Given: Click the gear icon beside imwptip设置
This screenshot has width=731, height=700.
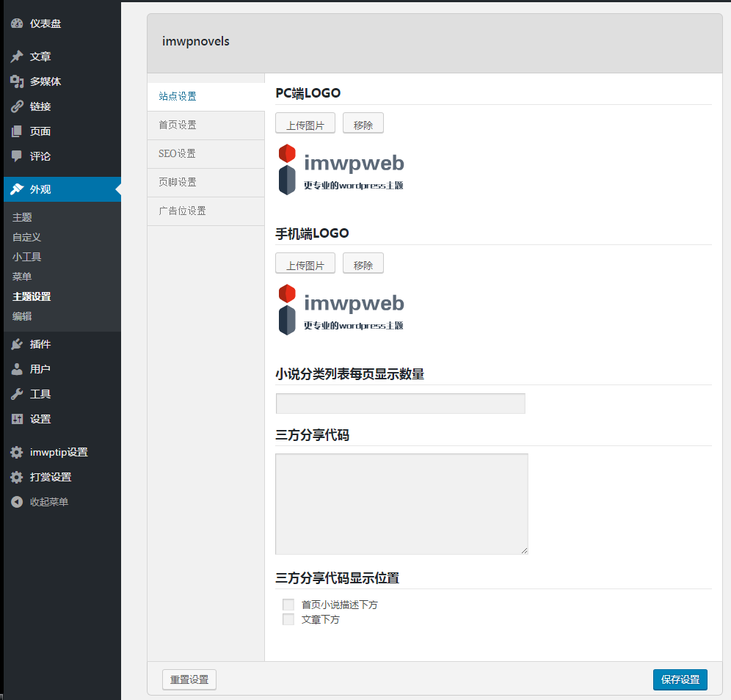Looking at the screenshot, I should click(x=17, y=452).
